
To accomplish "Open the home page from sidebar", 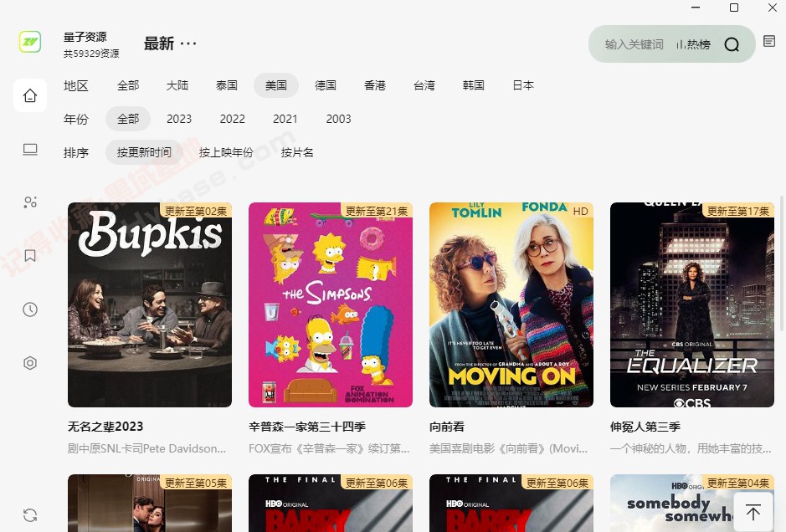I will tap(30, 95).
